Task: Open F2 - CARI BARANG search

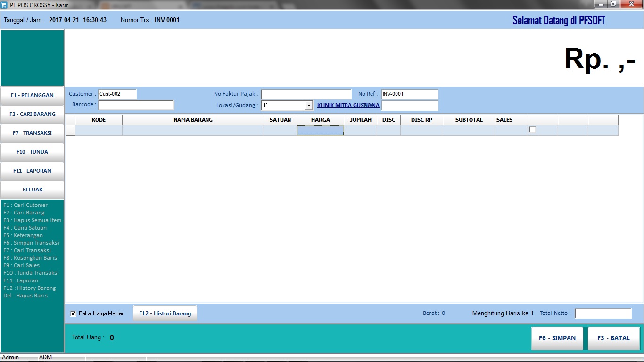Action: [32, 114]
